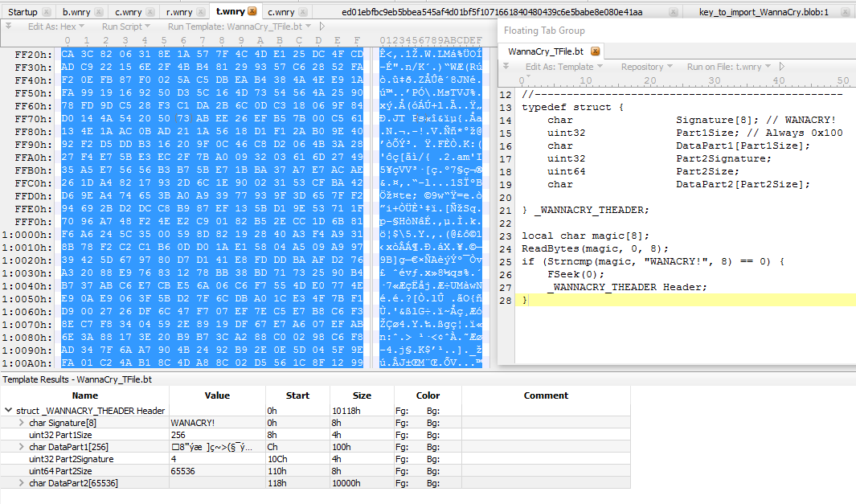Click the _WANNACRY_THEADER Header; declaration line
Image resolution: width=856 pixels, height=504 pixels.
627,287
